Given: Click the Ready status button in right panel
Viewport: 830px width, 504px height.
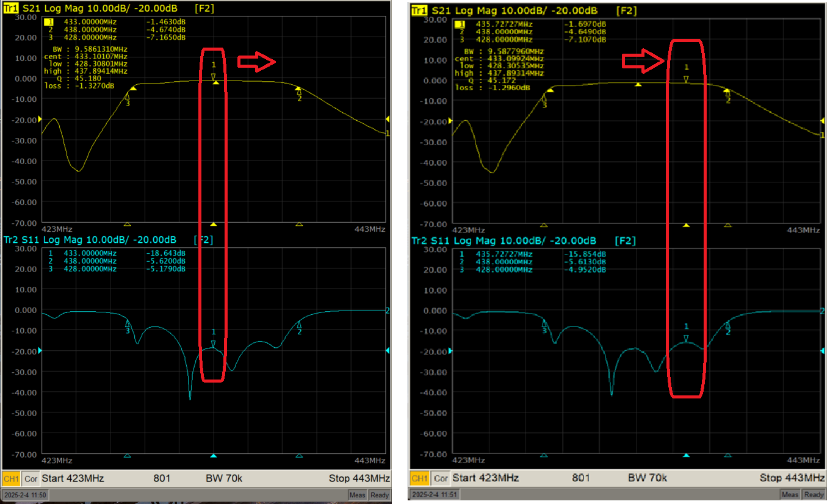Looking at the screenshot, I should tap(814, 494).
